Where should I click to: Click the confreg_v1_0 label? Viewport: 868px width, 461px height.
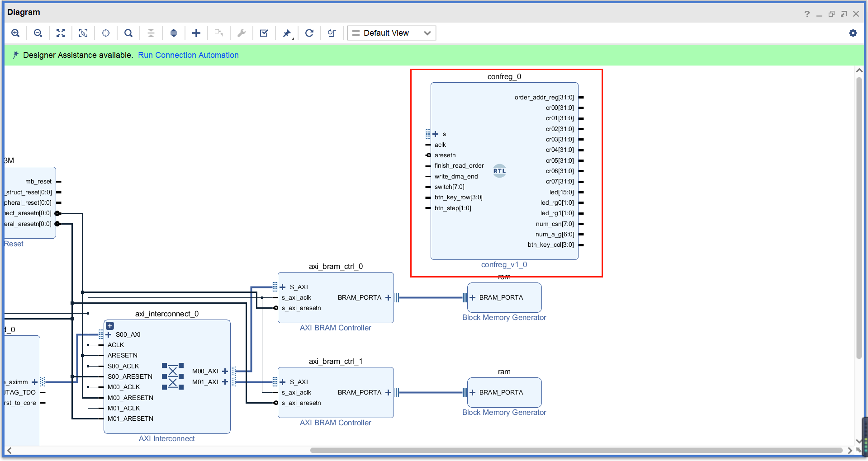click(504, 264)
